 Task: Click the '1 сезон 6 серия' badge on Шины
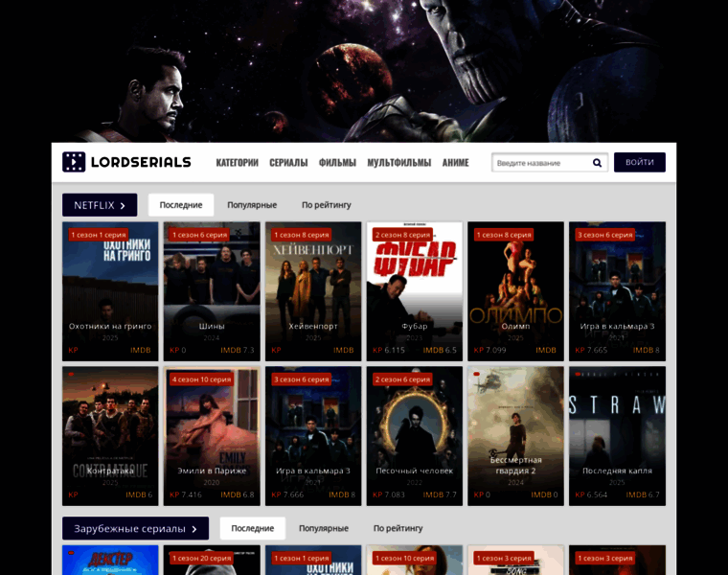point(200,235)
